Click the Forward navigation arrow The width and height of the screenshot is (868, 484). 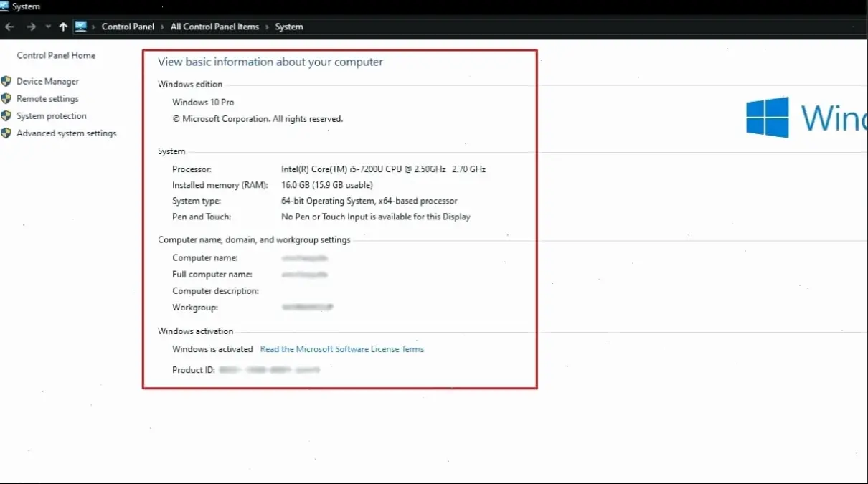pos(31,27)
